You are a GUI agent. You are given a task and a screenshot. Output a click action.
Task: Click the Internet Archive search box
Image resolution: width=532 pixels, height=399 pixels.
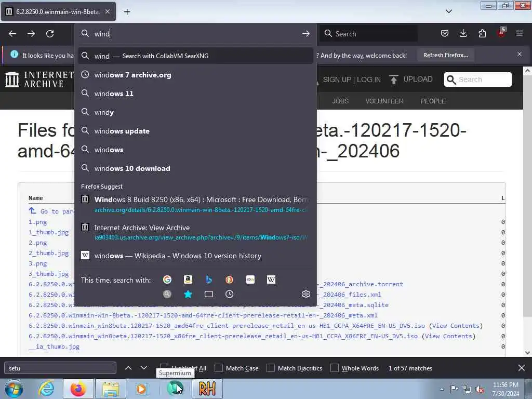point(478,79)
